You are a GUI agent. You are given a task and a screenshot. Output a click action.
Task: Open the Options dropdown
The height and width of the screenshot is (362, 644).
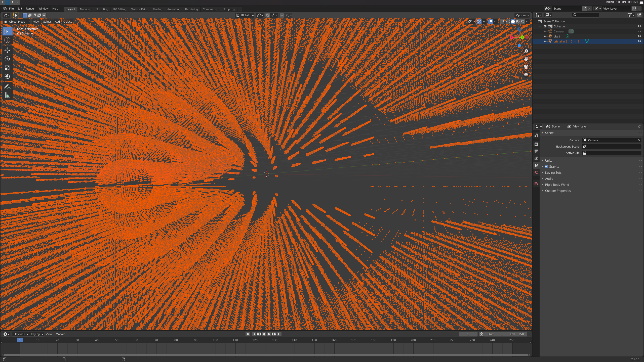(x=522, y=15)
